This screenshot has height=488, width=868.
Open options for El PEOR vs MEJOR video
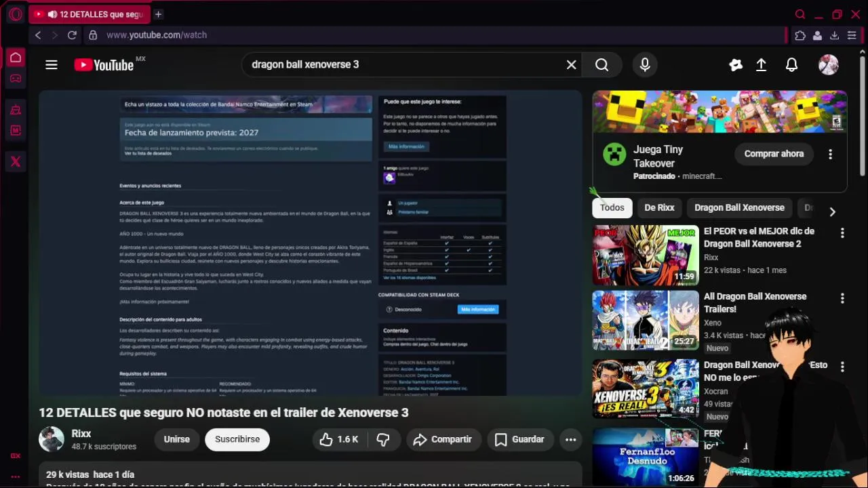click(x=842, y=232)
